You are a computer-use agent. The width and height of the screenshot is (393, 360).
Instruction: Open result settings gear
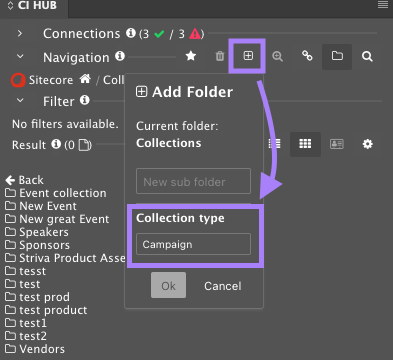pos(368,144)
